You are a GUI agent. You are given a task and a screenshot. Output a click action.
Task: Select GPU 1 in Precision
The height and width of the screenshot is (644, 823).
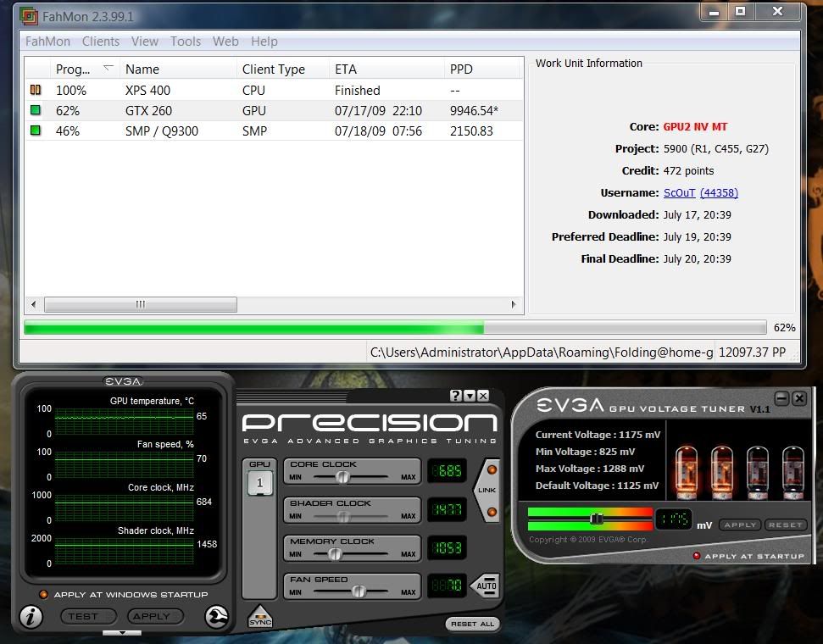260,483
